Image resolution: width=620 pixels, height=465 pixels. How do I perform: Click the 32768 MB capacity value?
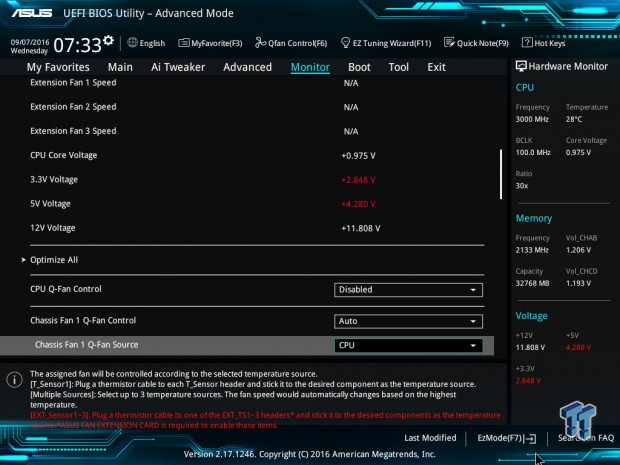[532, 283]
